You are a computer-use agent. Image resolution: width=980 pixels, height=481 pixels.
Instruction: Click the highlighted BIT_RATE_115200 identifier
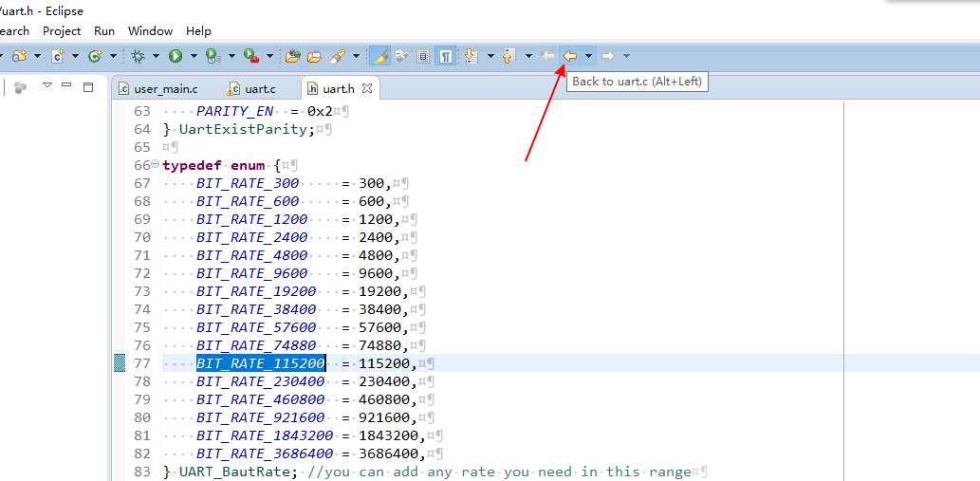point(261,363)
